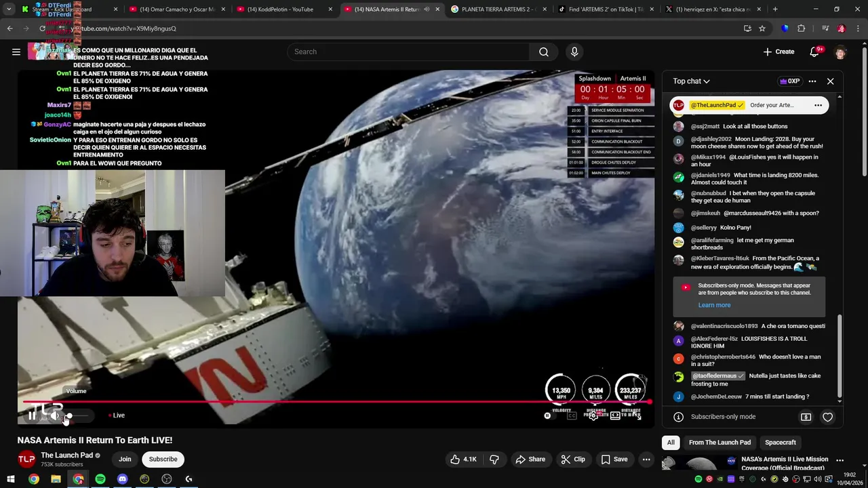Mute the video with speaker icon
Screen dimensions: 868x488
click(55, 415)
